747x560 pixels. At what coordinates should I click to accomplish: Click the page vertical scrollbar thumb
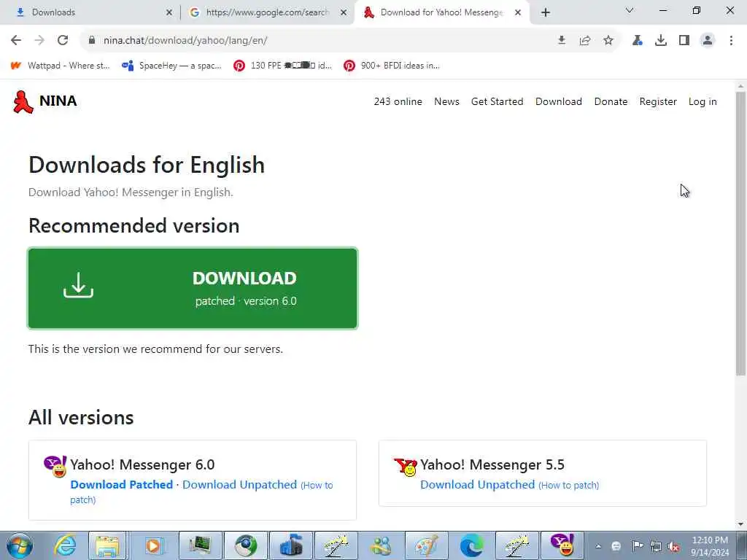(741, 233)
